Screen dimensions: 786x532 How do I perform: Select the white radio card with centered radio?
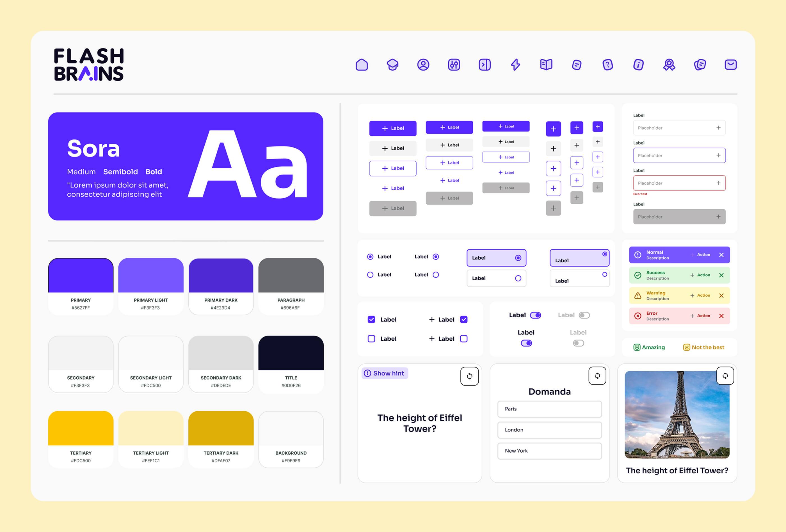click(496, 278)
